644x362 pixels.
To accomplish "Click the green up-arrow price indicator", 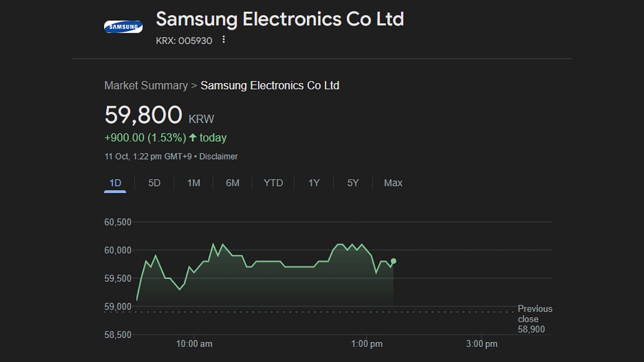I will click(x=193, y=138).
